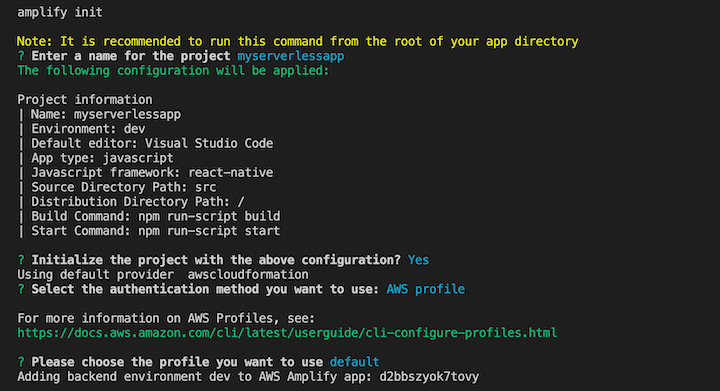Image resolution: width=720 pixels, height=391 pixels.
Task: Click the 'AWS profile' authentication answer
Action: pos(426,289)
